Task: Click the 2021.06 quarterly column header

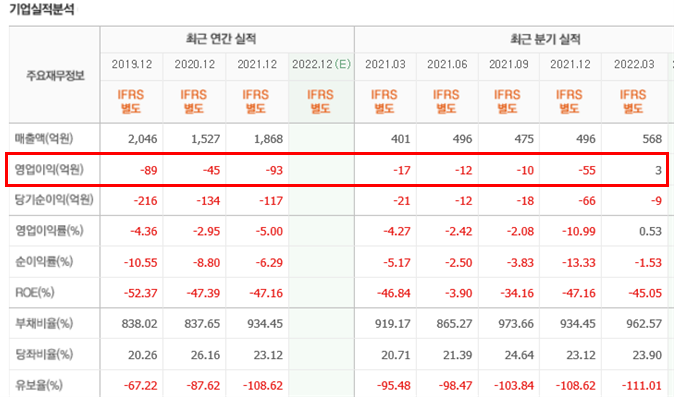Action: pyautogui.click(x=447, y=65)
